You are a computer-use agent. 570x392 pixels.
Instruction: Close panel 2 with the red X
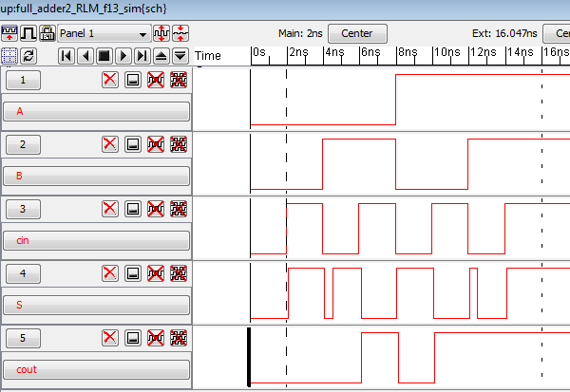(110, 144)
